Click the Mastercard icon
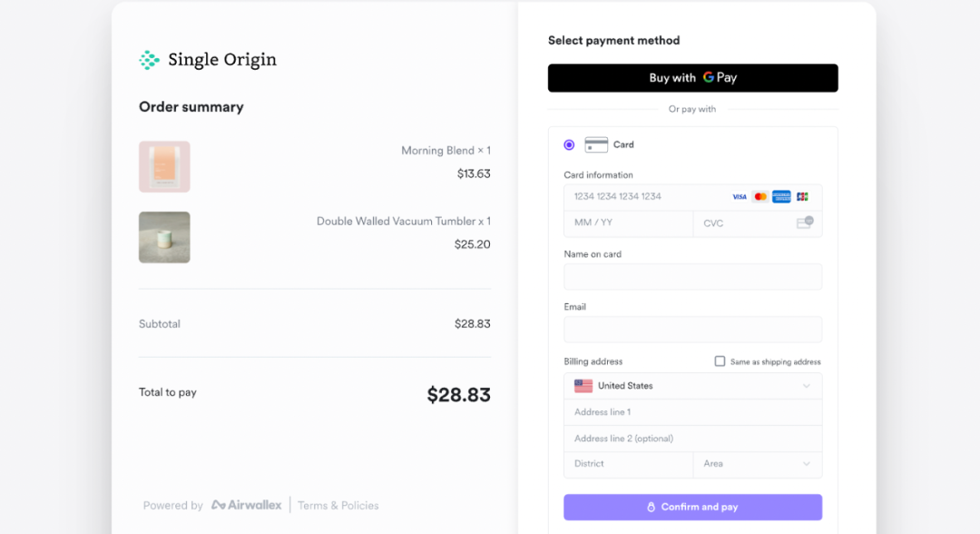Image resolution: width=980 pixels, height=534 pixels. (760, 197)
